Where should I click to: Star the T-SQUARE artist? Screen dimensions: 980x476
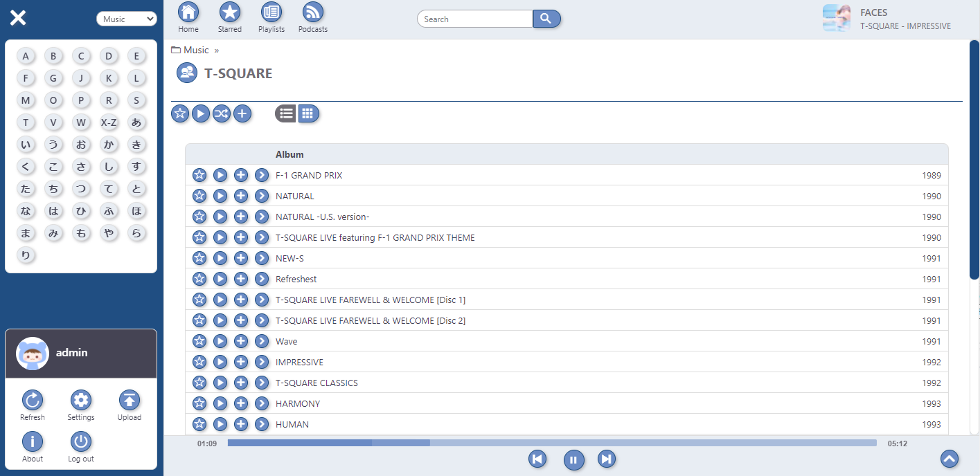(x=180, y=113)
